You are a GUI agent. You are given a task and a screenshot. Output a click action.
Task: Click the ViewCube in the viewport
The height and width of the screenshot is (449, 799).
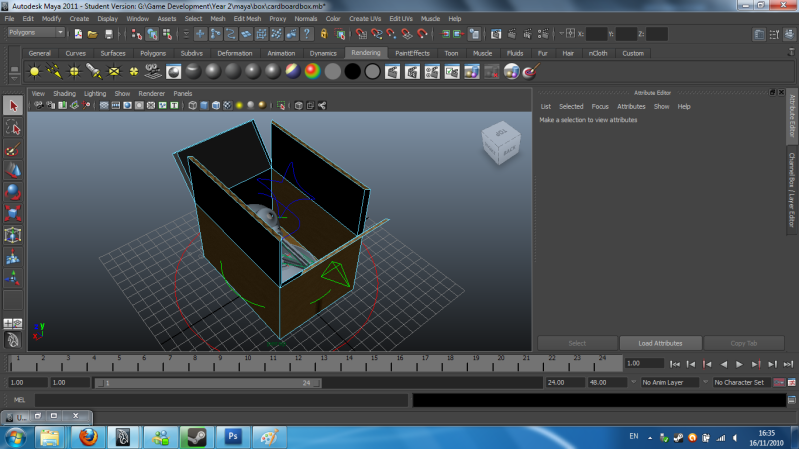[501, 144]
